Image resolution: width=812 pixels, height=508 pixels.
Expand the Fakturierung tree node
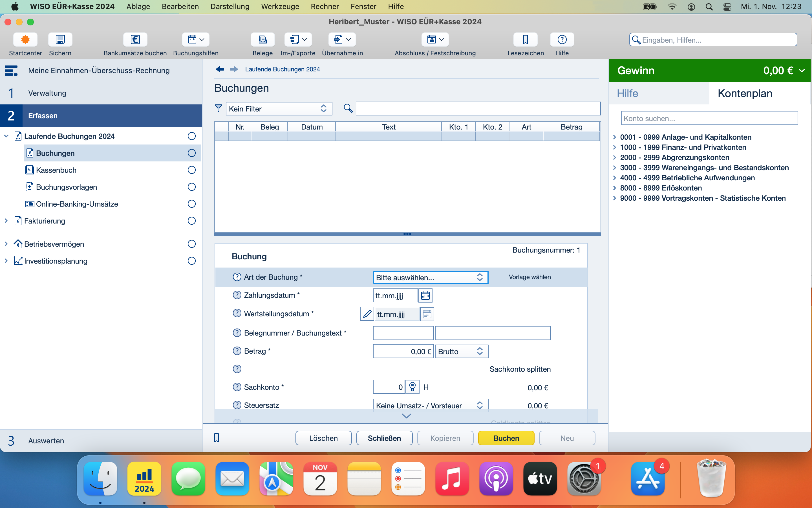point(6,221)
